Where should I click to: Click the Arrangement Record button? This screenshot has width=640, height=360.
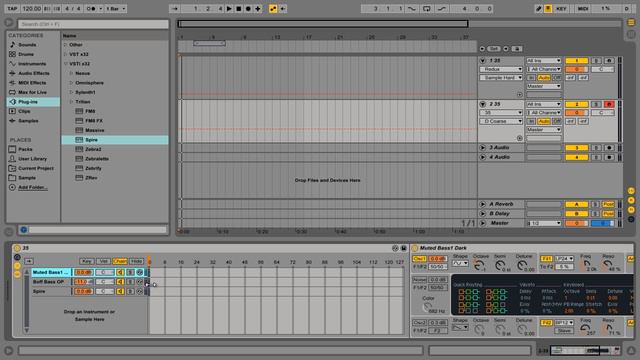(x=248, y=9)
